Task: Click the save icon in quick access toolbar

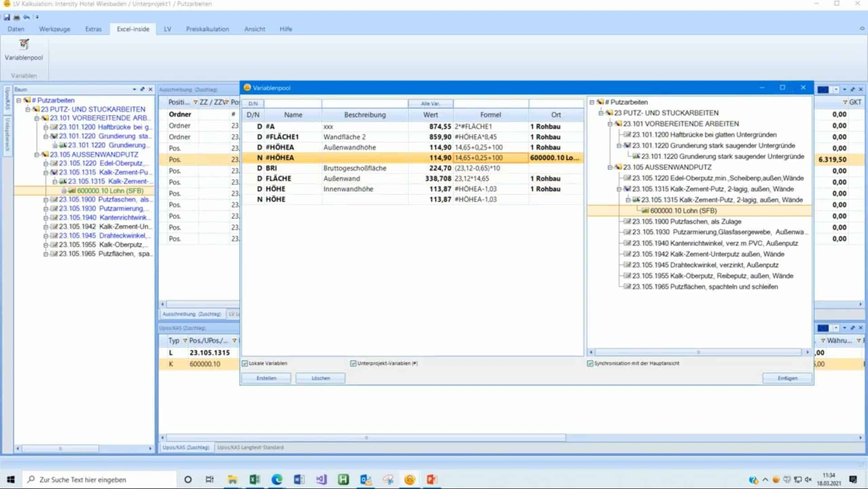Action: click(7, 16)
